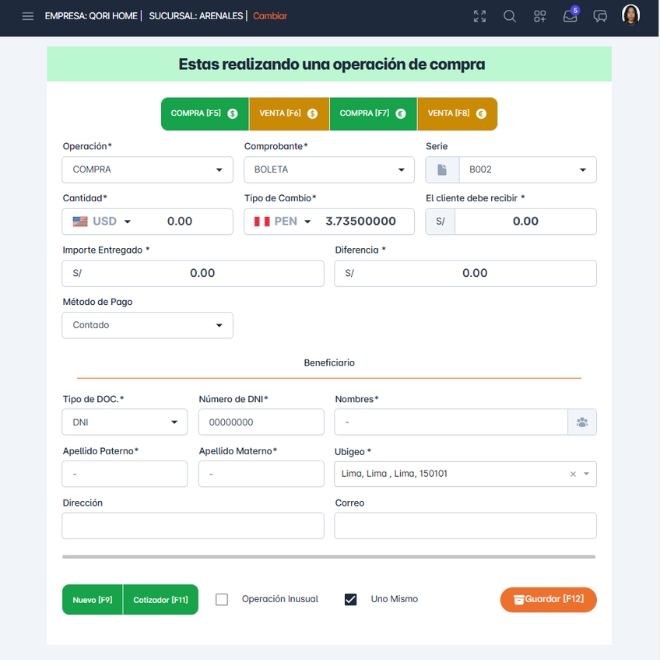
Task: Open the apps grid icon
Action: tap(540, 16)
